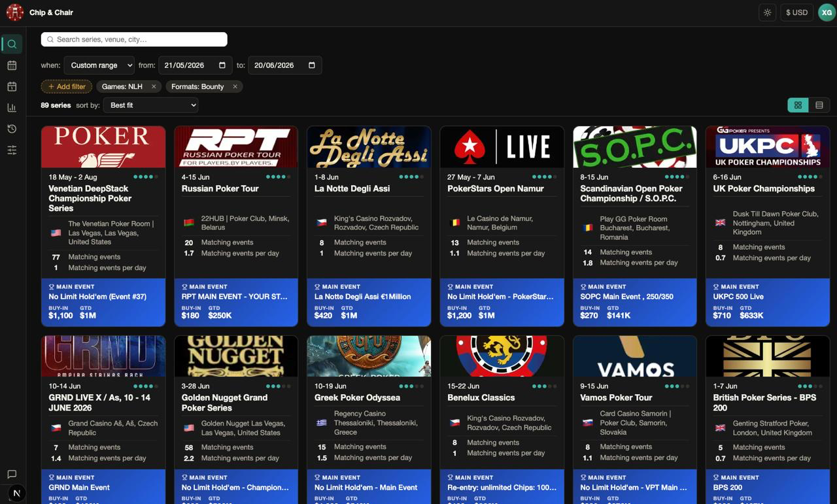Image resolution: width=837 pixels, height=504 pixels.
Task: Click fit rating dots on Benelux Classics card
Action: 544,386
